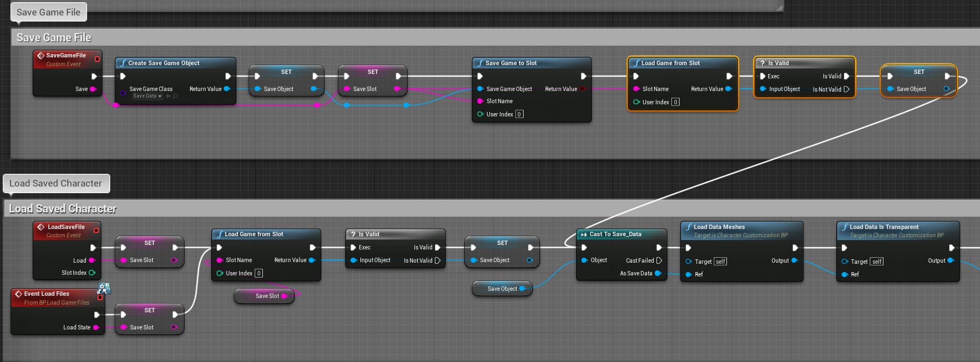The height and width of the screenshot is (362, 980).
Task: Click the Save Game to Slot node title
Action: click(511, 63)
